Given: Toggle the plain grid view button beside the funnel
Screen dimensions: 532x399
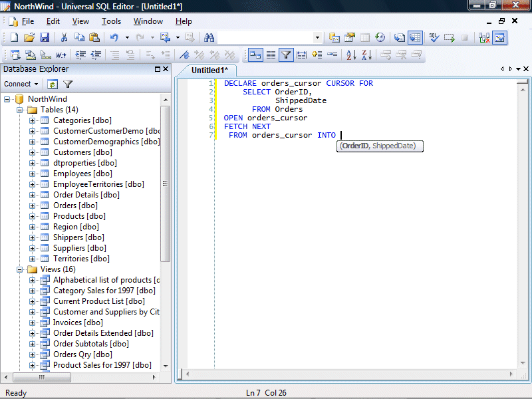Looking at the screenshot, I should pyautogui.click(x=271, y=55).
